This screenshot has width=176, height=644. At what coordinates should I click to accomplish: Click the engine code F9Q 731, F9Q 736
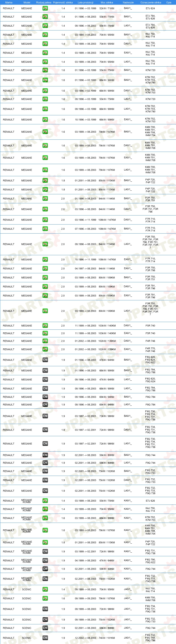[x=150, y=552]
